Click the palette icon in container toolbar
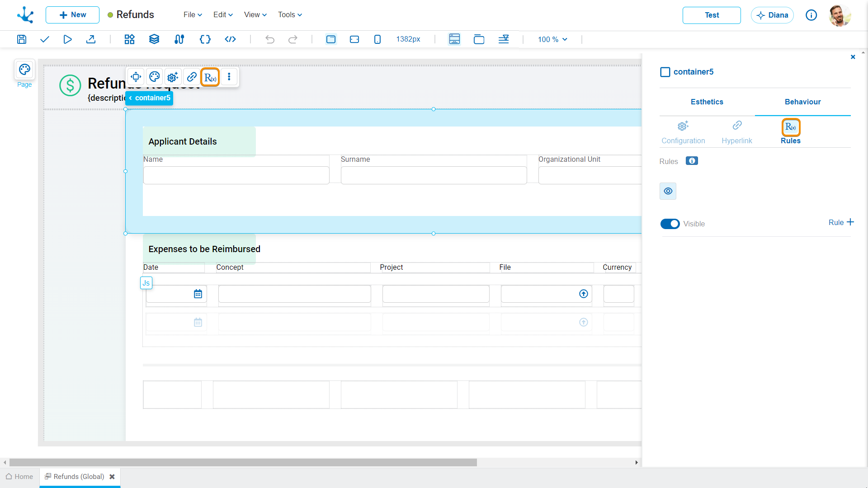Screen dimensions: 868x488 pyautogui.click(x=155, y=77)
